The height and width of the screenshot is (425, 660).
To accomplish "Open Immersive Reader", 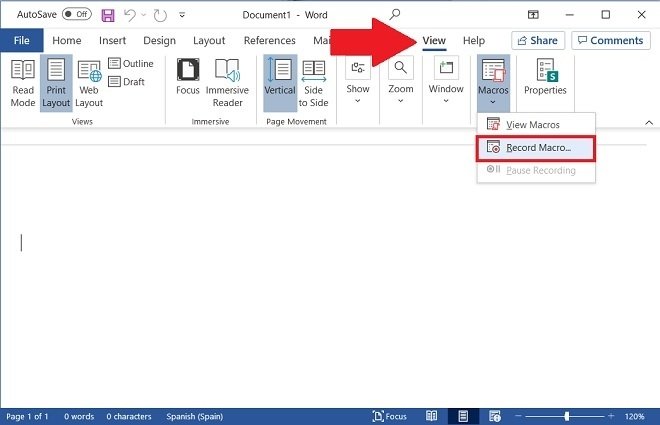I will 227,83.
